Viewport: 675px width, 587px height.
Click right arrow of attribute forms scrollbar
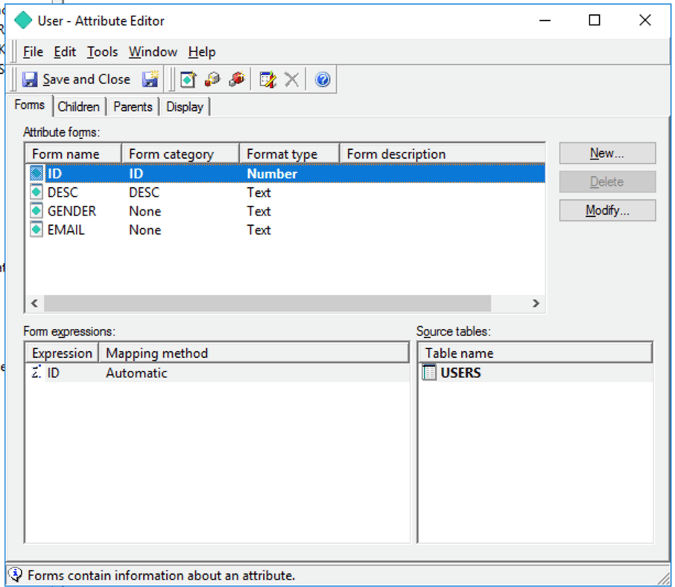(535, 303)
